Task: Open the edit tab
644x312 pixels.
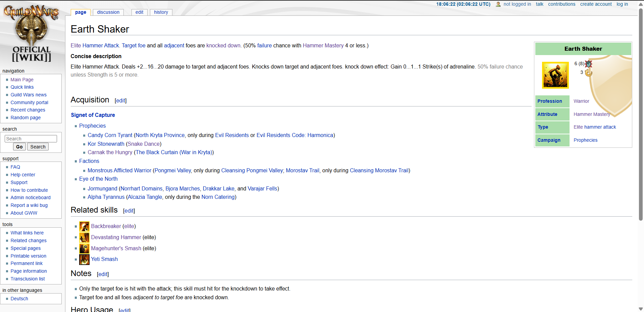Action: click(139, 12)
